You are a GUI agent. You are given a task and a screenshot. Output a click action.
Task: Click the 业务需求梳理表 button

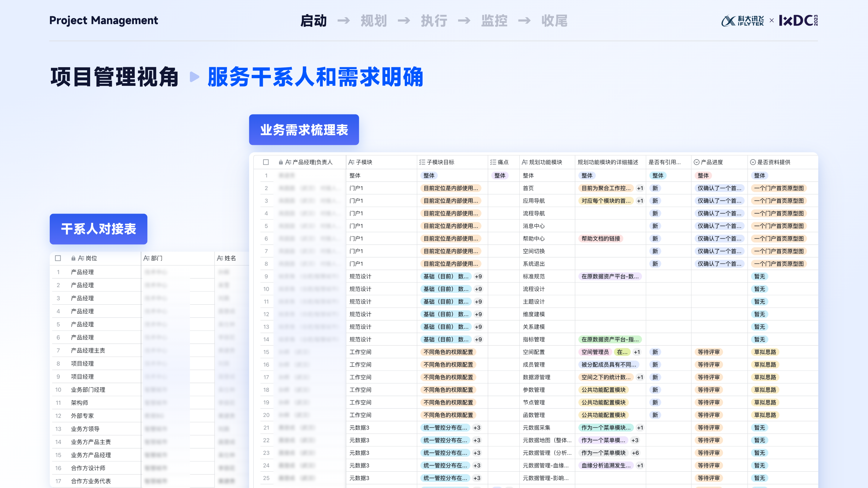coord(303,130)
